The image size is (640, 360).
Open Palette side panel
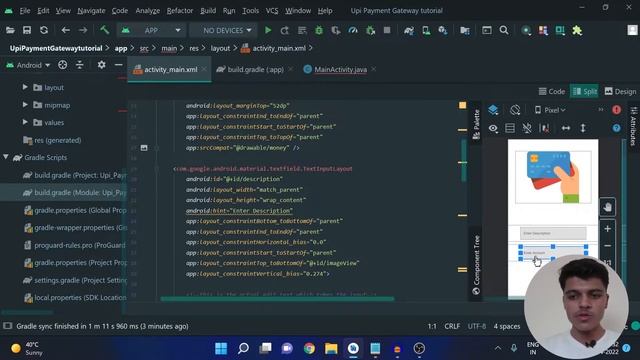tap(476, 124)
